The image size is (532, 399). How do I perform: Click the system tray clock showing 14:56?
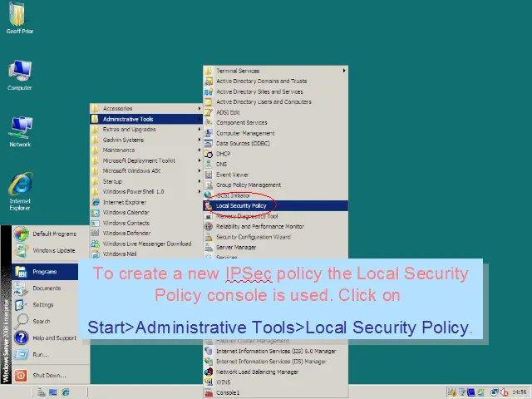click(520, 392)
